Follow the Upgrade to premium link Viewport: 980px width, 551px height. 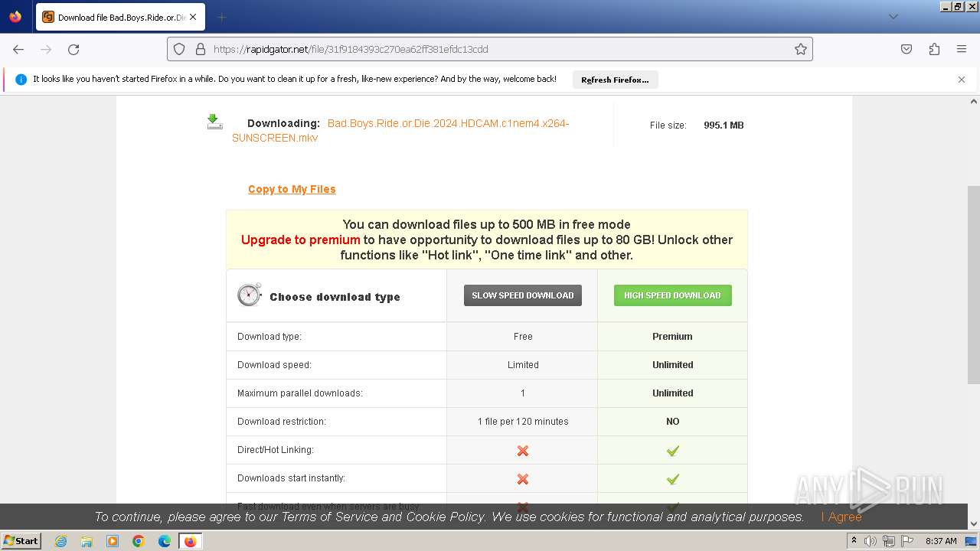[x=300, y=240]
